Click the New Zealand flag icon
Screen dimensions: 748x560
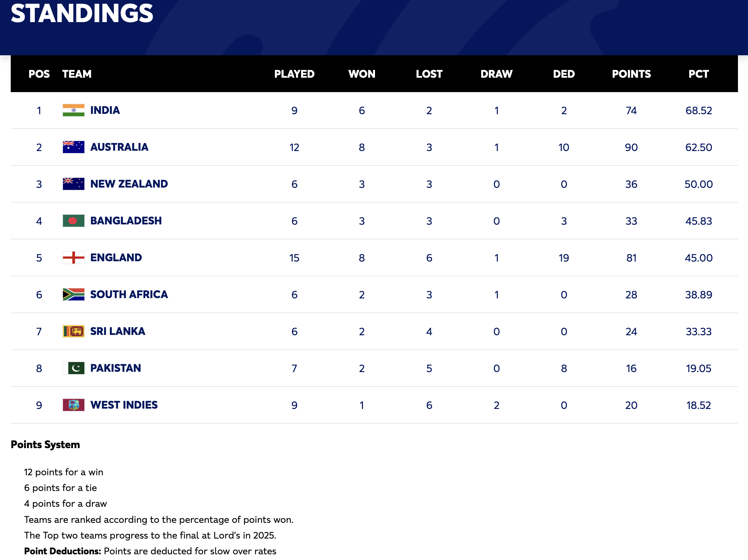click(x=73, y=184)
